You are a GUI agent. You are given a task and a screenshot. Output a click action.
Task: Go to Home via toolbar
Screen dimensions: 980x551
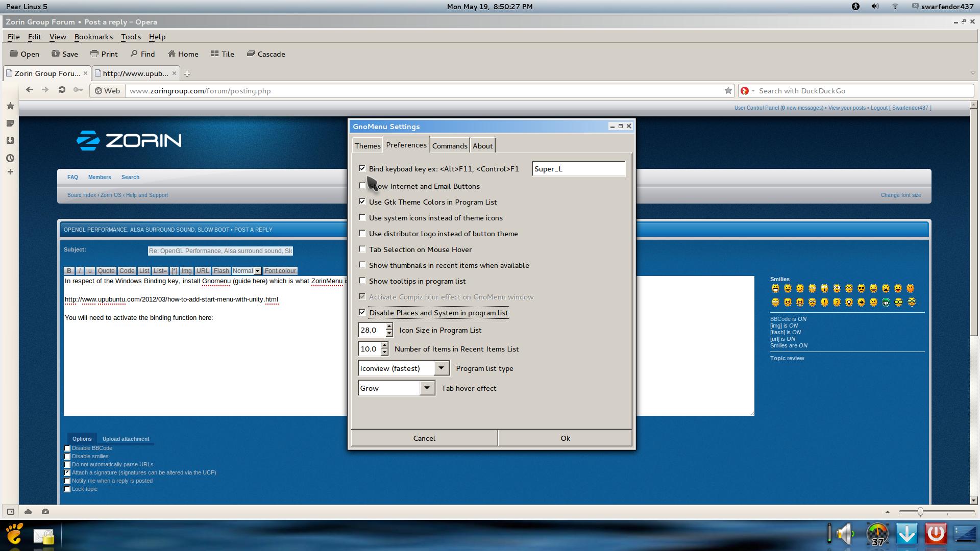pyautogui.click(x=183, y=54)
